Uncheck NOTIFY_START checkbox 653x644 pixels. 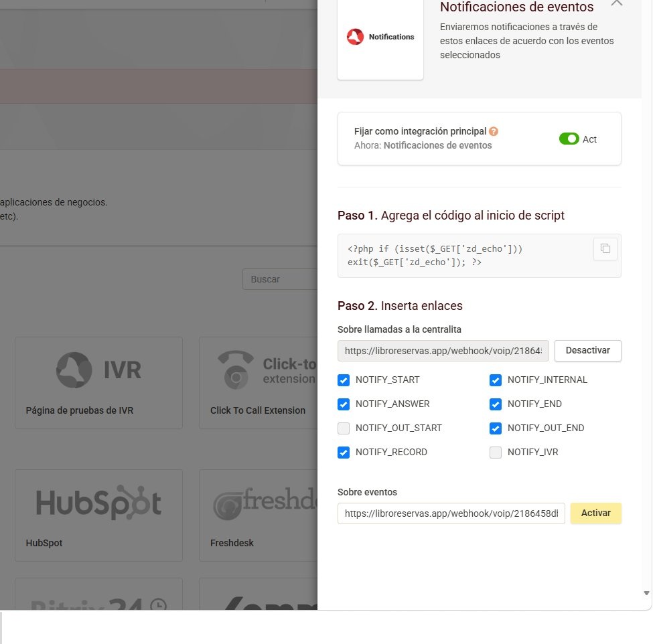coord(344,380)
